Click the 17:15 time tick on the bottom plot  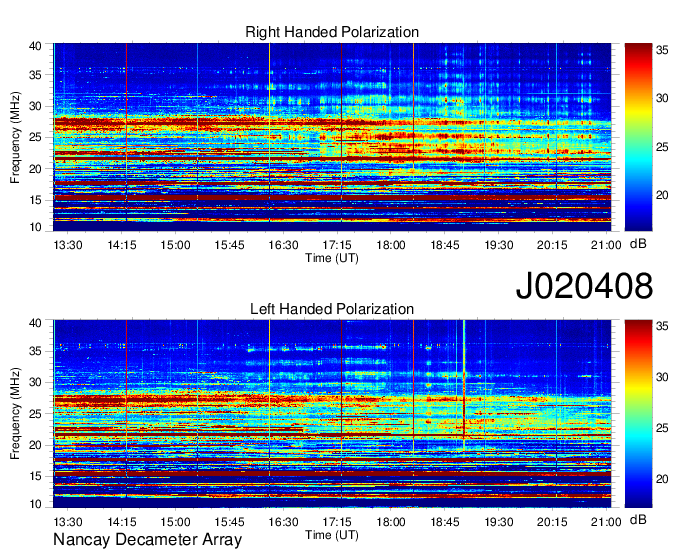tap(337, 522)
